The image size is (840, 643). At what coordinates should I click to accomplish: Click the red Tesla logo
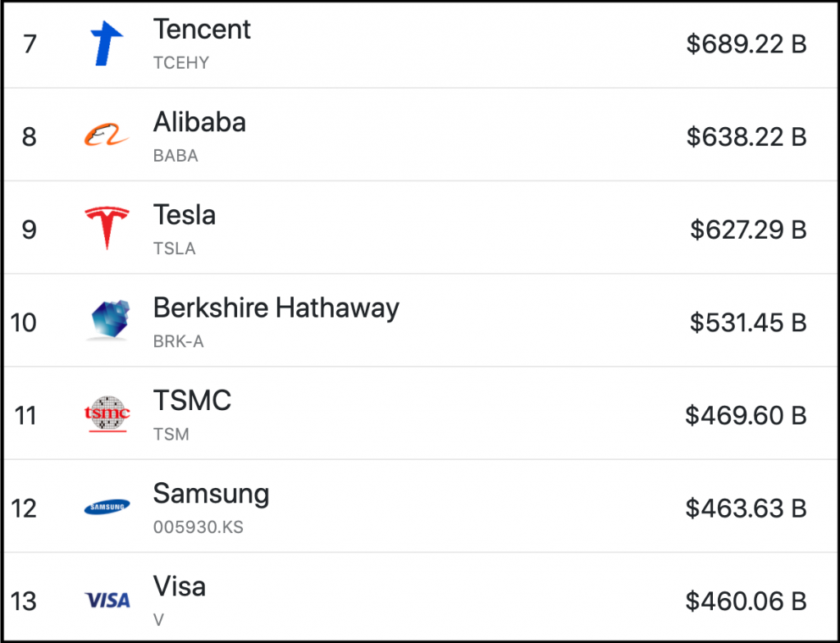click(x=107, y=228)
